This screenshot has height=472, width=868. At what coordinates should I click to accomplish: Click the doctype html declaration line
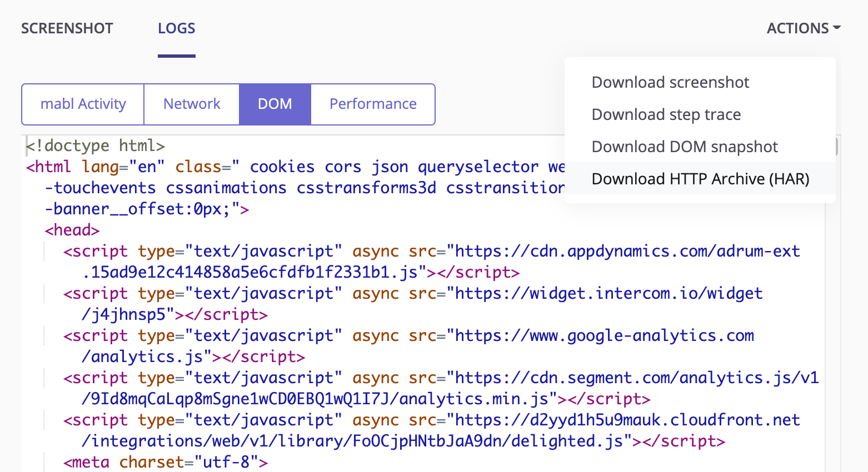[x=94, y=145]
